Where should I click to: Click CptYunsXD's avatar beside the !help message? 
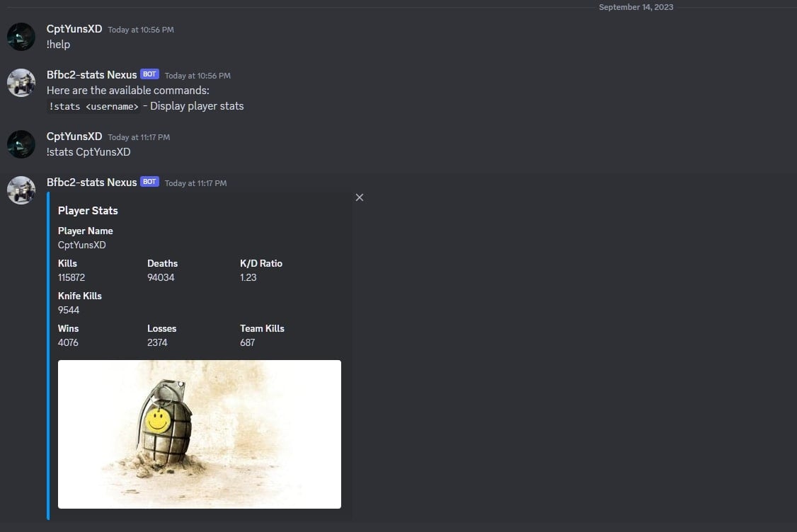tap(21, 37)
